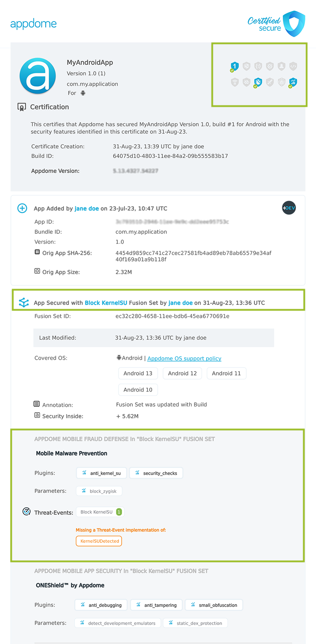Screen dimensions: 316x644
Task: Click the ONEShield number 1 shield badge
Action: click(235, 66)
